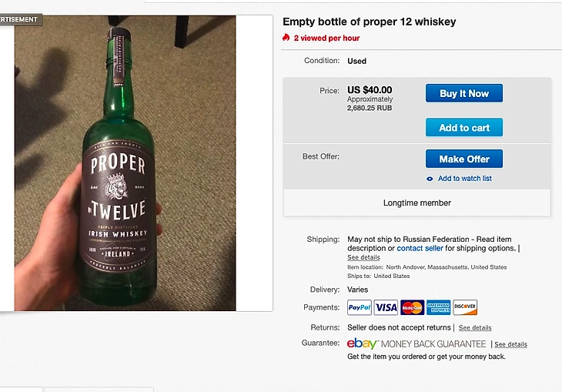Select the Discover card icon

[x=465, y=307]
